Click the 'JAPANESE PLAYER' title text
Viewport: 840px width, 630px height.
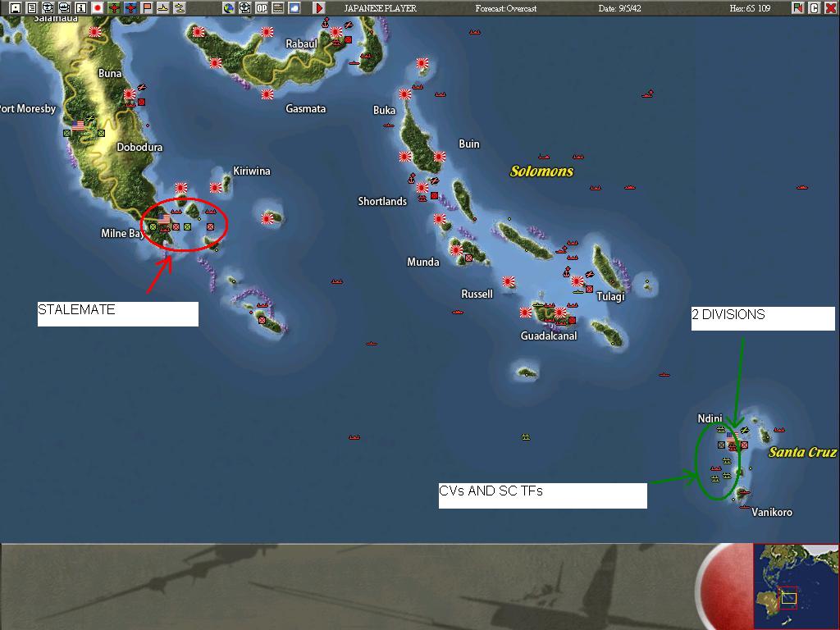[381, 8]
